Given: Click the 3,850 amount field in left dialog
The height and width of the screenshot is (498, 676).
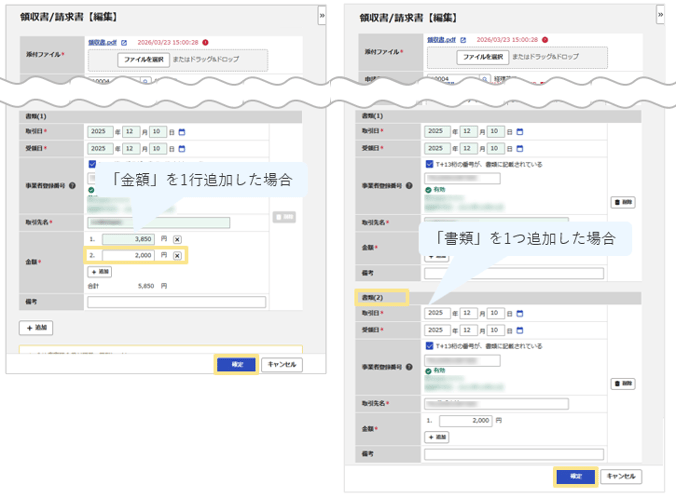Looking at the screenshot, I should coord(128,239).
